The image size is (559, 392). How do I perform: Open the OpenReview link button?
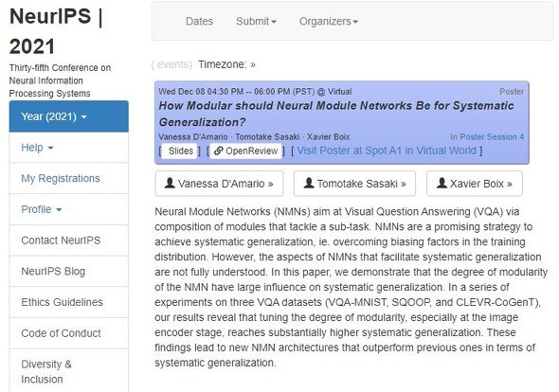point(246,151)
